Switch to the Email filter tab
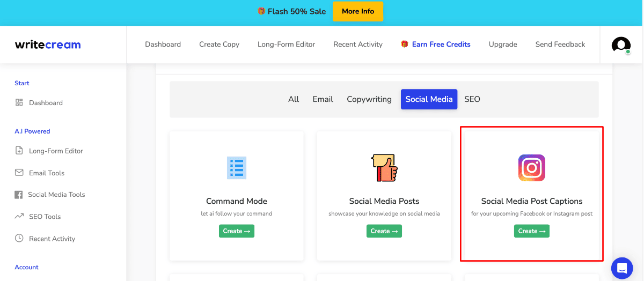The width and height of the screenshot is (644, 281). [x=323, y=99]
